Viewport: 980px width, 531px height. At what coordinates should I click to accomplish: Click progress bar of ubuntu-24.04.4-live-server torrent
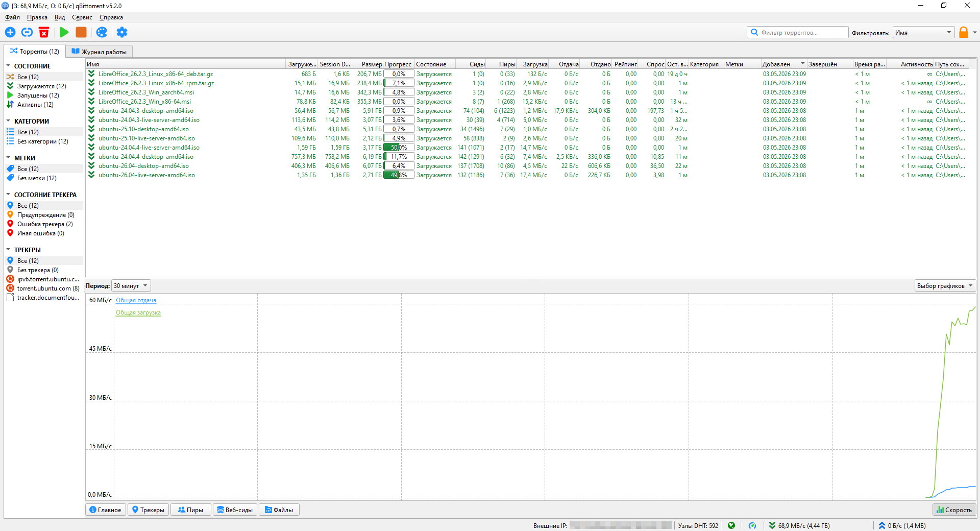(x=399, y=148)
